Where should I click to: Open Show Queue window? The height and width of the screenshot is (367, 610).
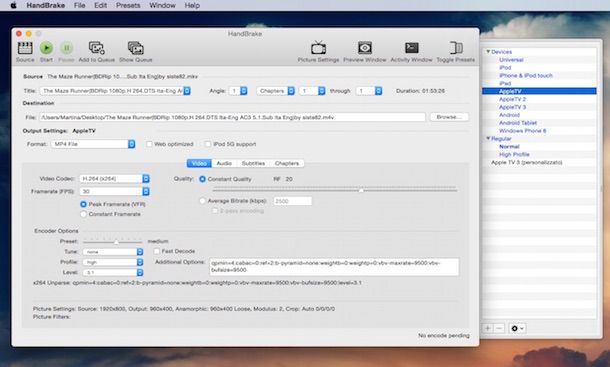point(136,48)
